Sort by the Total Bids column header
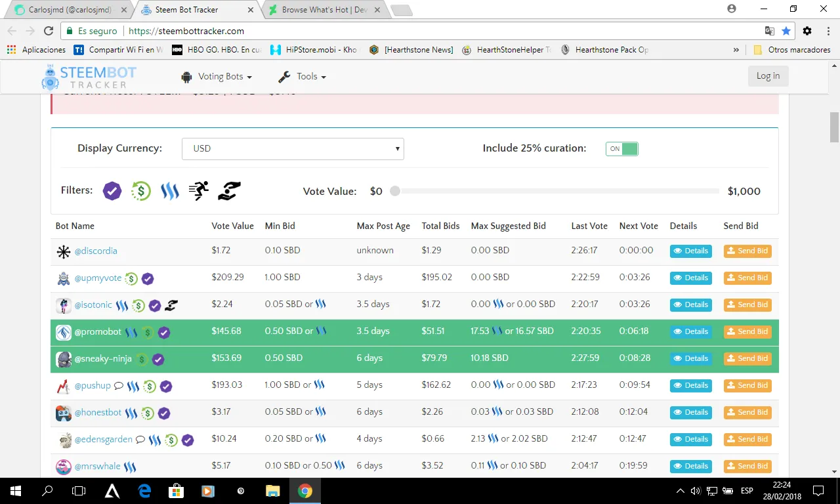The width and height of the screenshot is (840, 504). [x=441, y=226]
